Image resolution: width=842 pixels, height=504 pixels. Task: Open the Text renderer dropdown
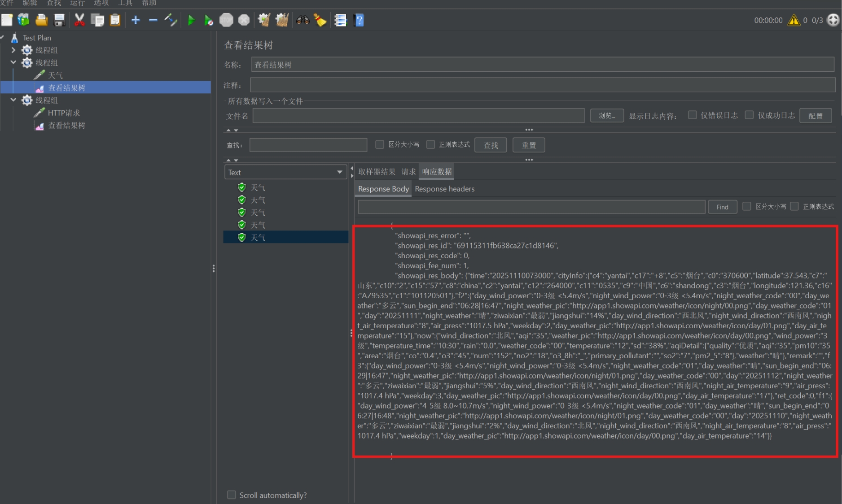285,172
